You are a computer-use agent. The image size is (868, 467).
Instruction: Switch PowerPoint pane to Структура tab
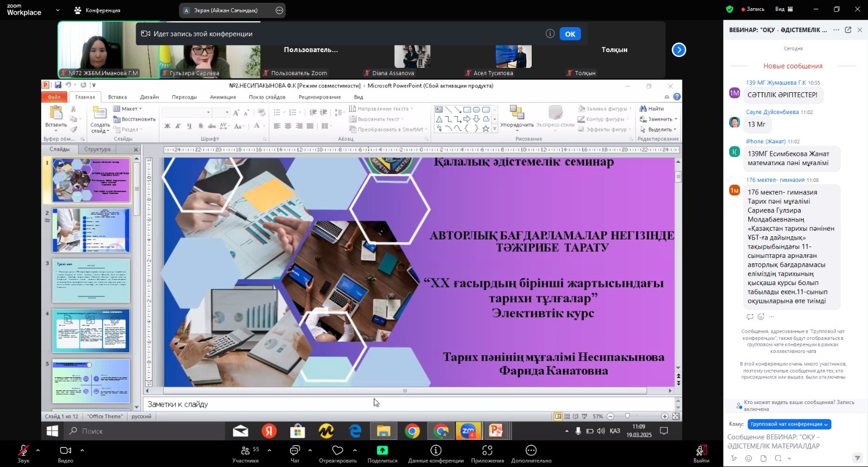tap(98, 149)
